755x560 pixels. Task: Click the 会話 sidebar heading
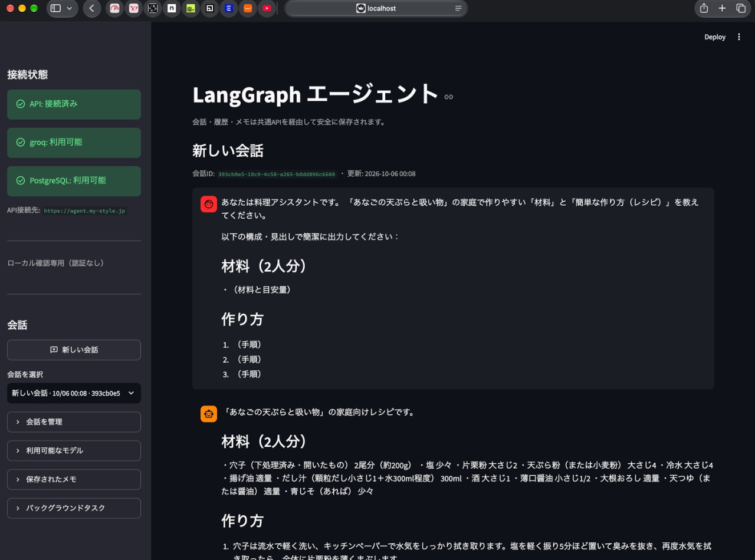17,325
